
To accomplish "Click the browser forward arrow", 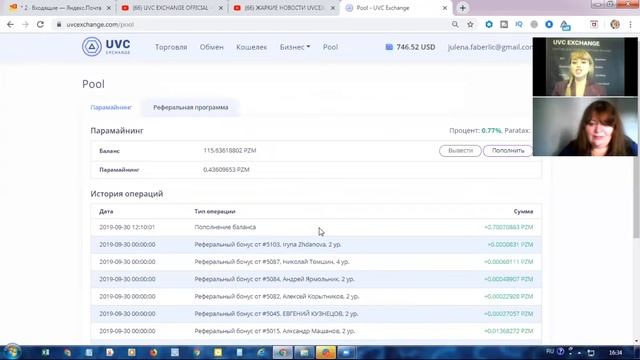I will pyautogui.click(x=25, y=24).
